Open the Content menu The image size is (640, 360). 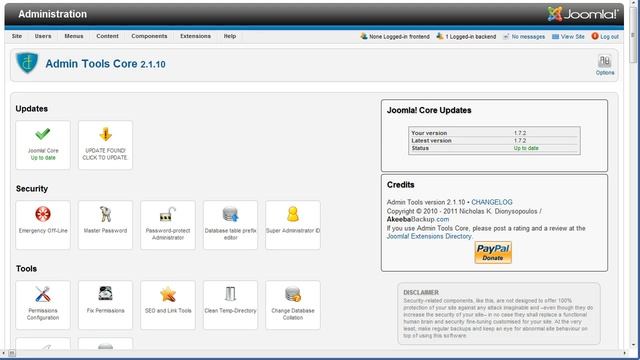pos(107,36)
